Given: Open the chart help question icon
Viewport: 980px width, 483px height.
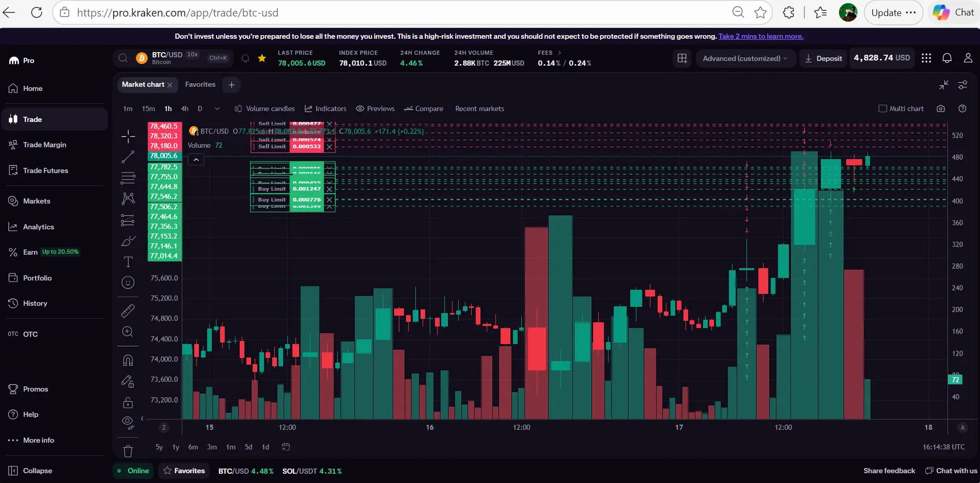Looking at the screenshot, I should click(x=962, y=108).
